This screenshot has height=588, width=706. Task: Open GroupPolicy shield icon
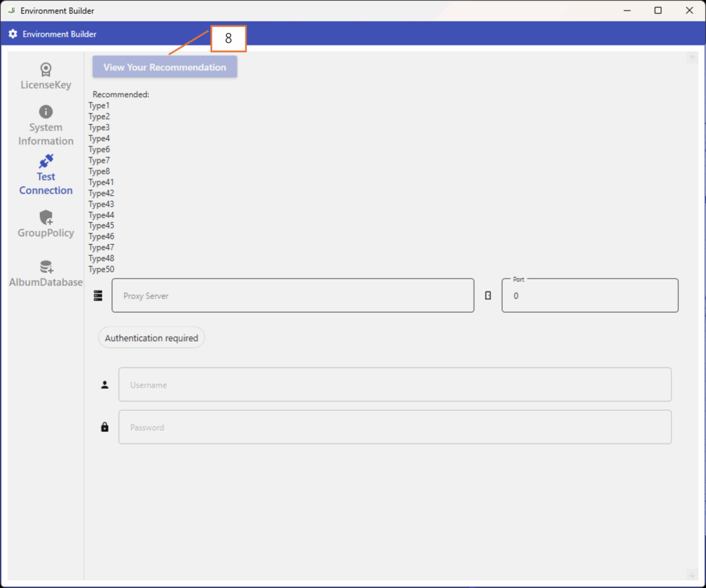pos(46,218)
